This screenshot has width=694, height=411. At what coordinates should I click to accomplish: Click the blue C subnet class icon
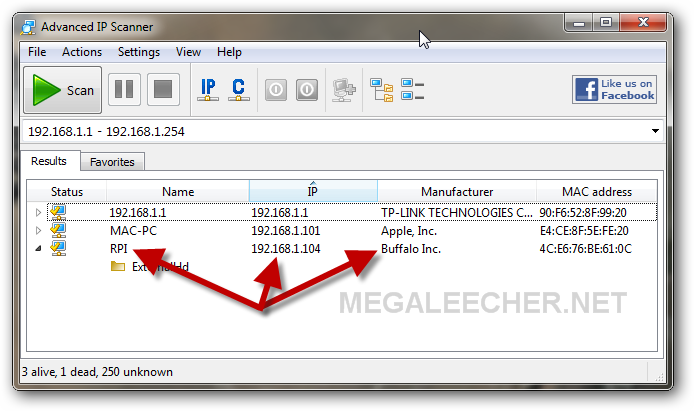[x=239, y=90]
